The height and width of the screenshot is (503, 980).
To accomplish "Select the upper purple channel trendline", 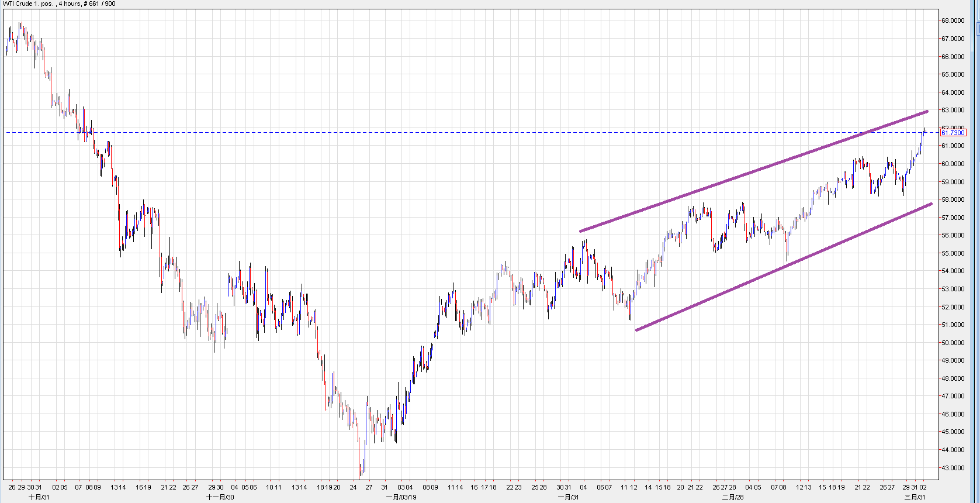I will point(754,171).
